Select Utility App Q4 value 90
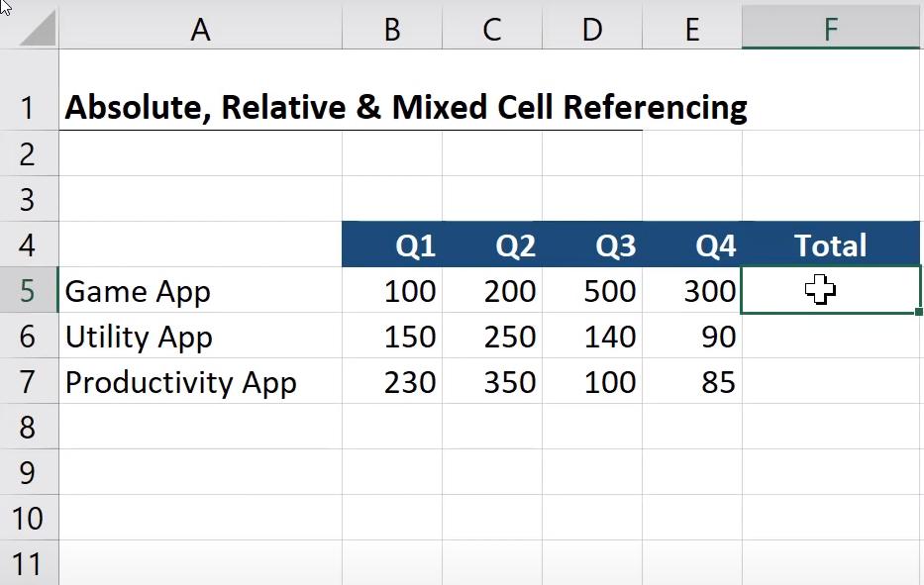Image resolution: width=924 pixels, height=585 pixels. point(692,336)
